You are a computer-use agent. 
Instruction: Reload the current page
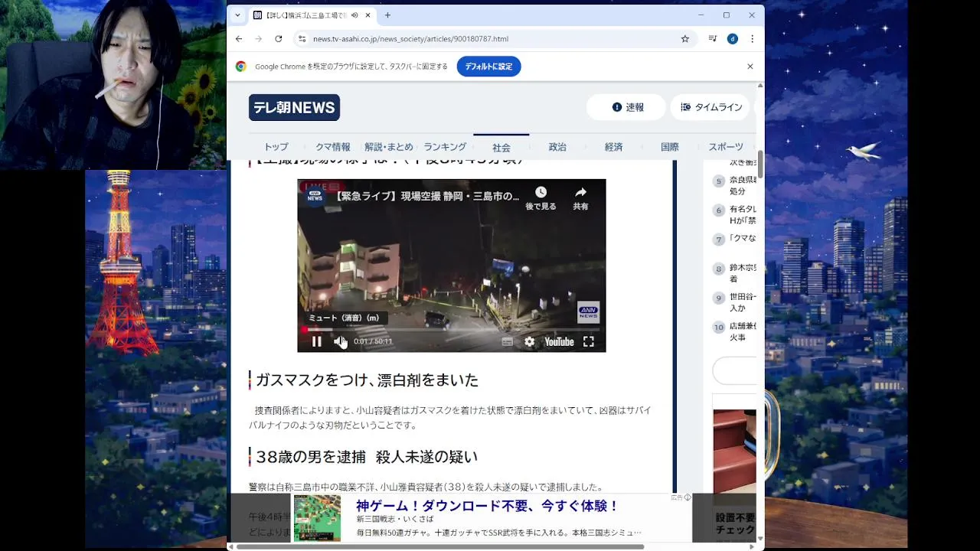pyautogui.click(x=279, y=39)
